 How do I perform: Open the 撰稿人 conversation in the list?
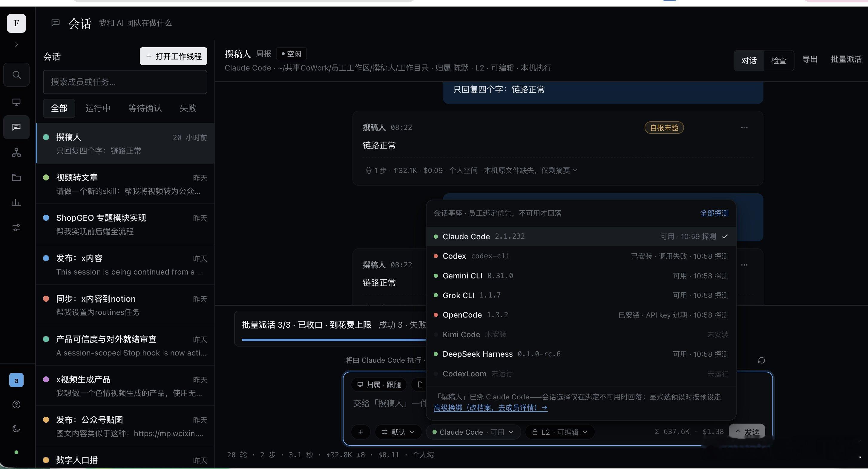(125, 143)
